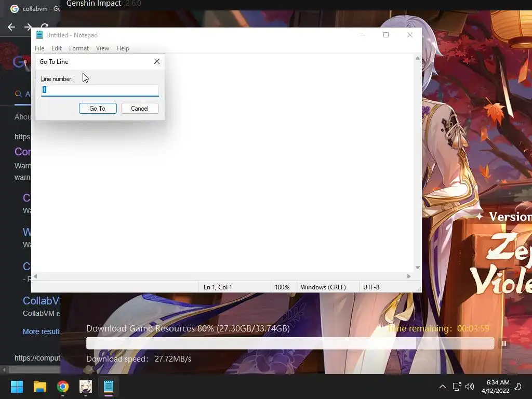Open Genshin Impact launcher taskbar icon

click(x=86, y=387)
